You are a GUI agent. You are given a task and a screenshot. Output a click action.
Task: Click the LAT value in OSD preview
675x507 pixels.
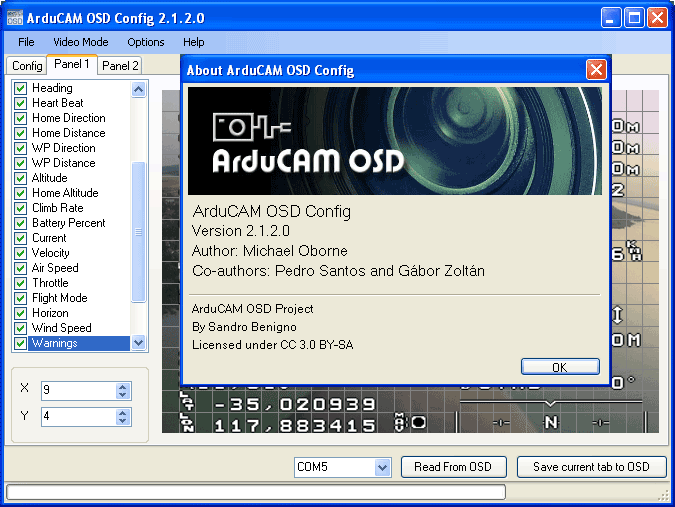(x=295, y=404)
